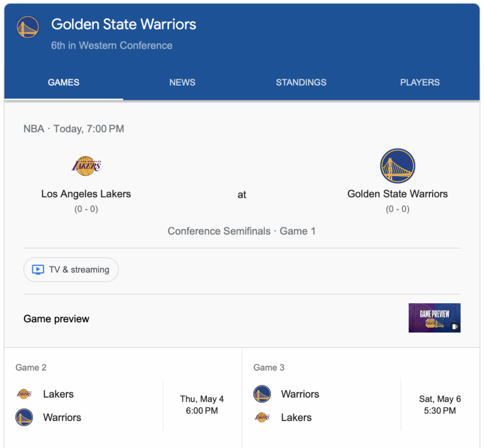This screenshot has height=448, width=484.
Task: Click the Warriors logo in the header
Action: coord(27,27)
